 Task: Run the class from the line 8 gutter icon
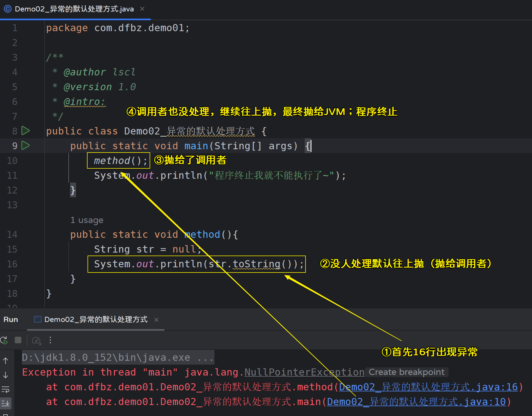point(25,131)
